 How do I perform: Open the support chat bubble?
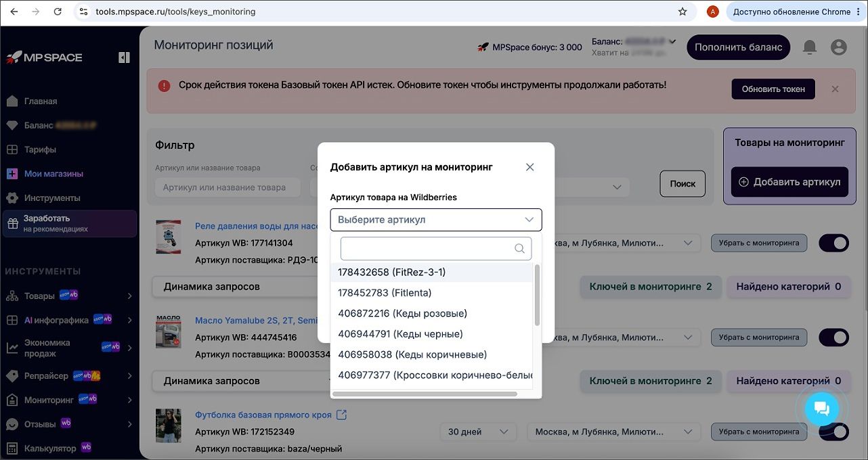(821, 408)
